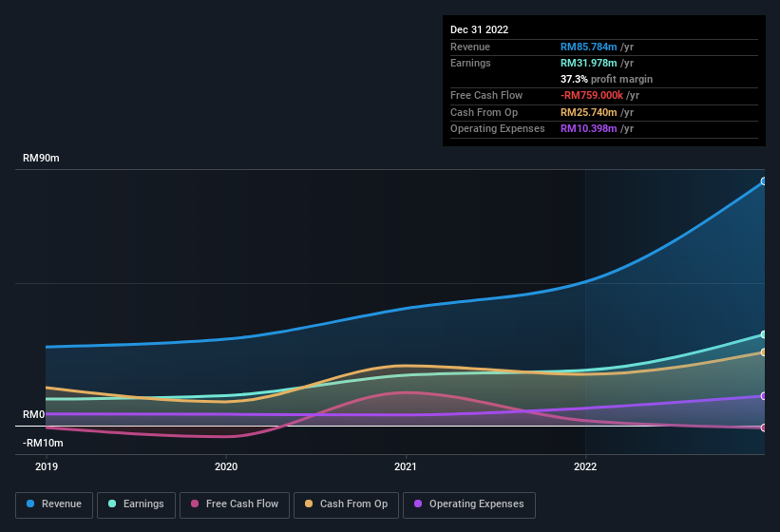Click the Free Cash Flow tooltip label
The width and height of the screenshot is (780, 532).
[486, 95]
